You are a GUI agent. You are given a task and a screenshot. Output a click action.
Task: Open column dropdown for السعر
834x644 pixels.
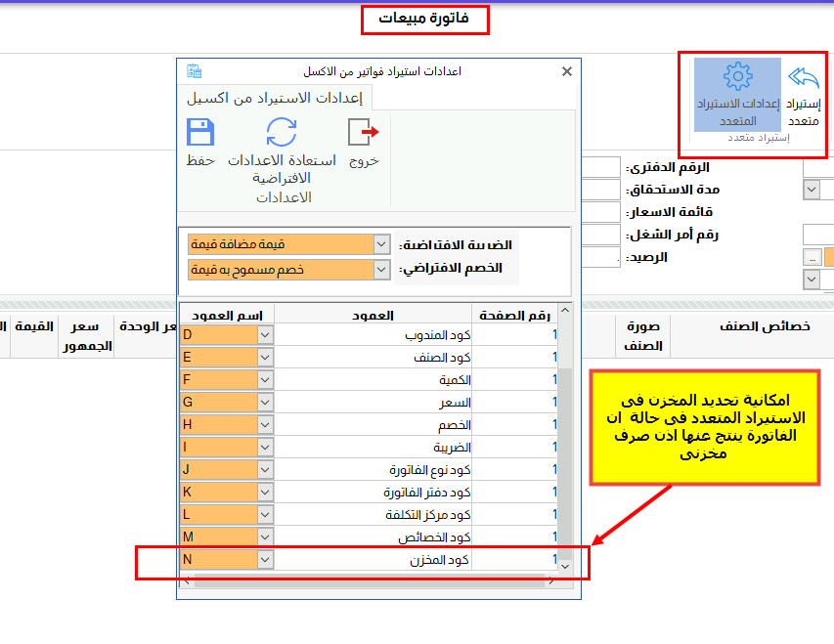tap(265, 402)
